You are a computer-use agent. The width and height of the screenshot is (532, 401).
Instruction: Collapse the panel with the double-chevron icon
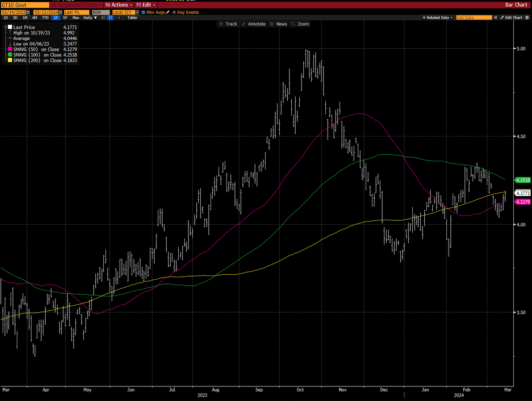(x=495, y=18)
